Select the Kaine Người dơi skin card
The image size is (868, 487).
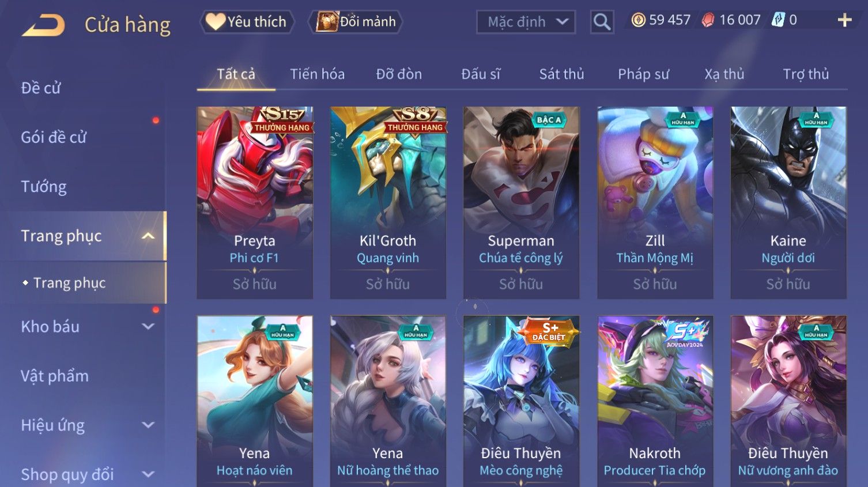tap(788, 202)
